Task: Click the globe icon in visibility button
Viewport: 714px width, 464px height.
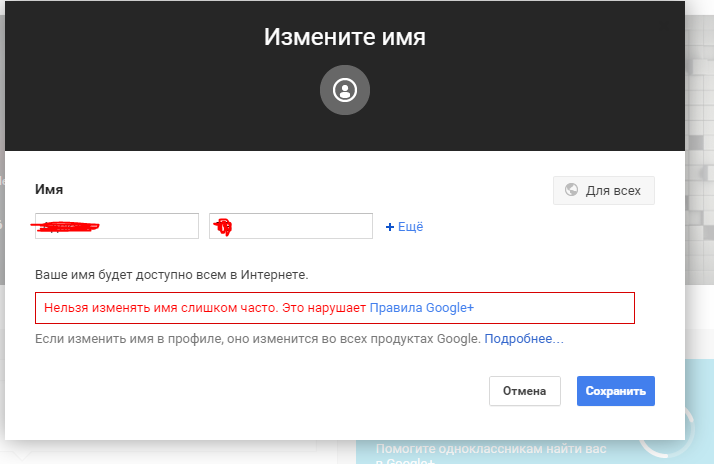Action: point(571,189)
